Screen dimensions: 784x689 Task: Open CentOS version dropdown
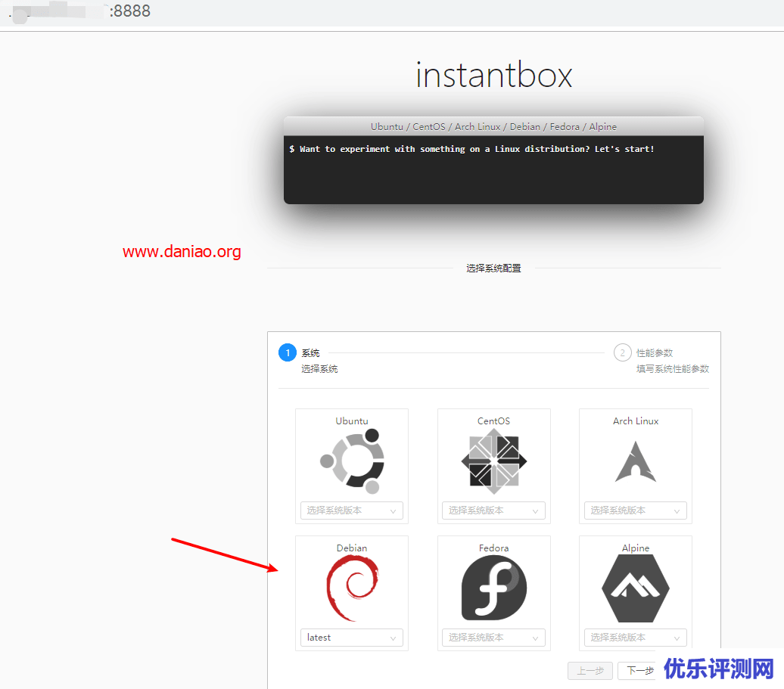coord(493,511)
